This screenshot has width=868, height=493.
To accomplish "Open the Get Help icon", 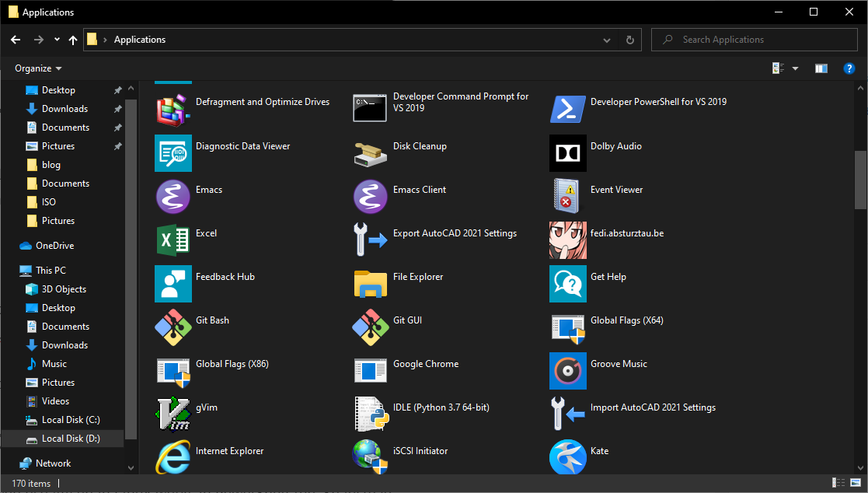I will (568, 284).
